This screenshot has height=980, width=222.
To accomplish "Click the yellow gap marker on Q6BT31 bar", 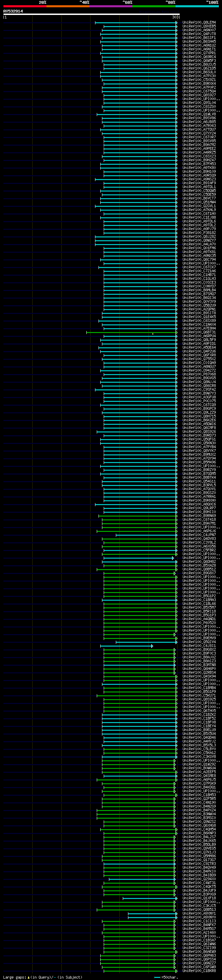I will 153,334.
